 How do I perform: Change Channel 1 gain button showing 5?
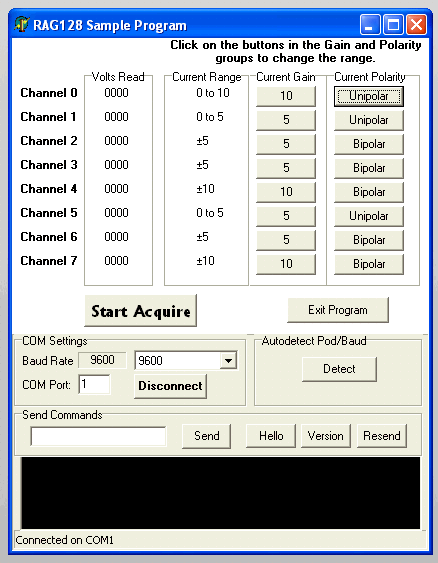286,120
